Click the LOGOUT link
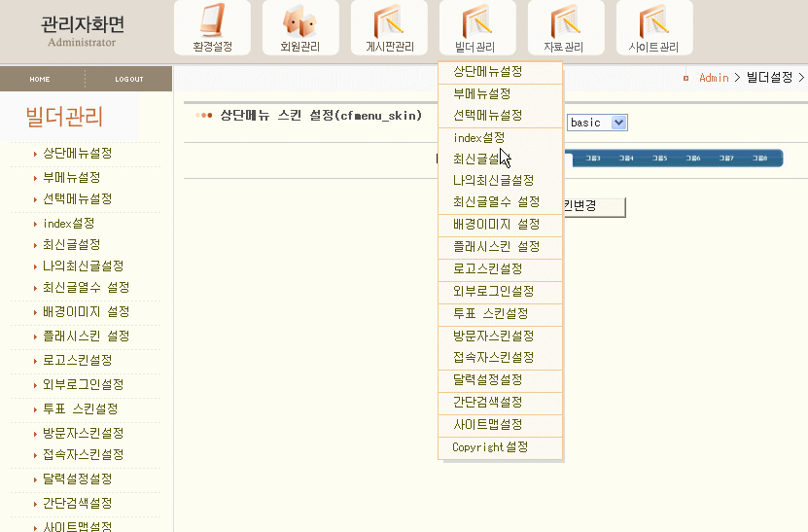The width and height of the screenshot is (808, 532). point(128,80)
